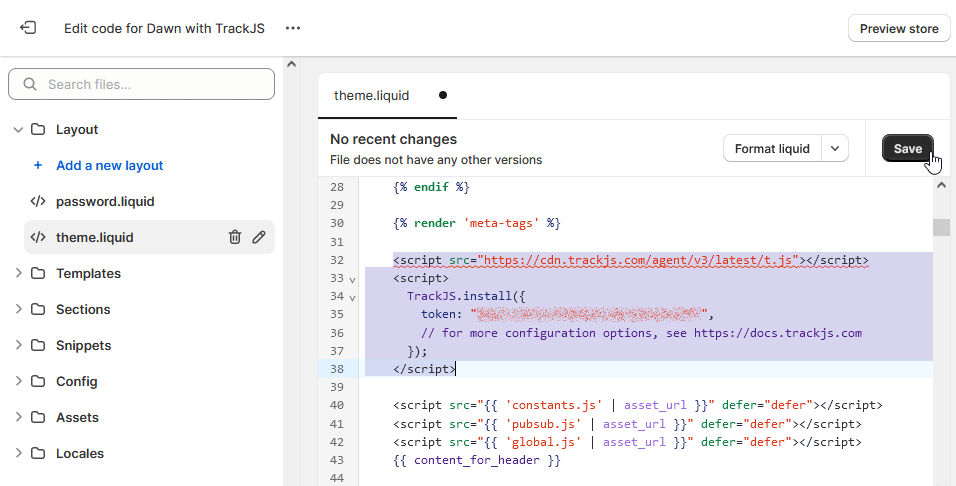Delete theme.liquid with the trash icon

coord(235,237)
